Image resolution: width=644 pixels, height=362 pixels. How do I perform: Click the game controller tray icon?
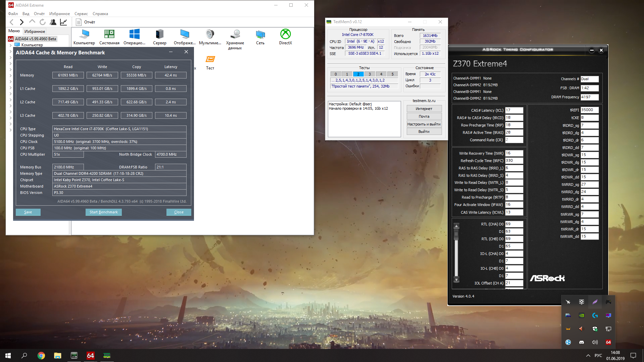pyautogui.click(x=608, y=302)
